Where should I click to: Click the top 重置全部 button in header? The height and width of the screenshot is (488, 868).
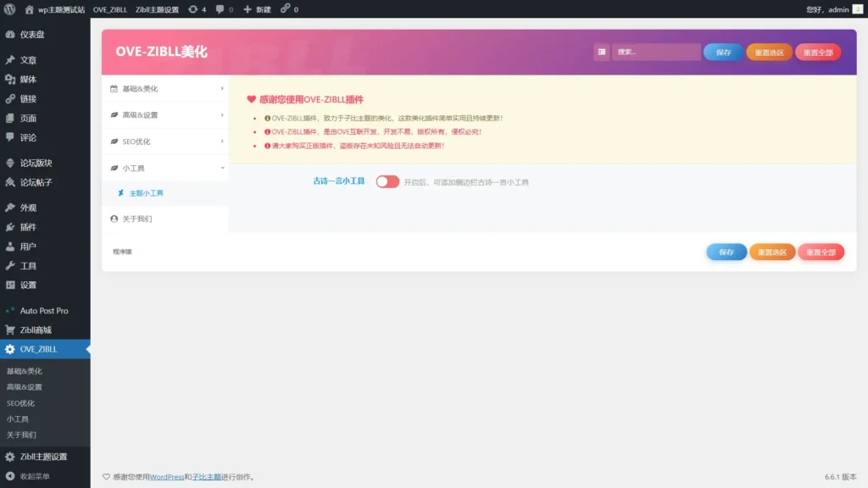click(x=818, y=52)
